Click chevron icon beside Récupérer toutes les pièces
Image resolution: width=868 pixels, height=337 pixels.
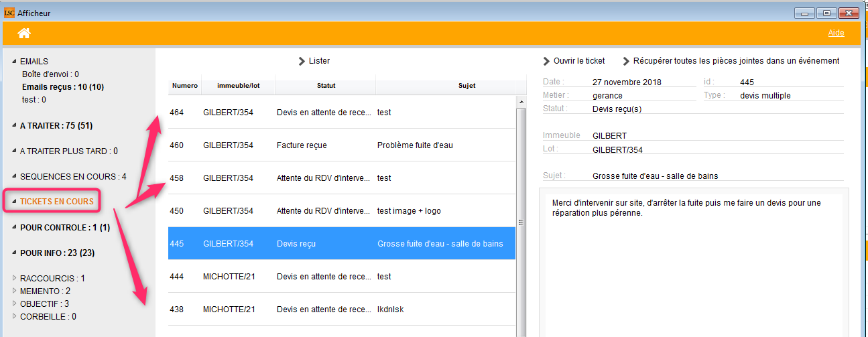pyautogui.click(x=626, y=61)
